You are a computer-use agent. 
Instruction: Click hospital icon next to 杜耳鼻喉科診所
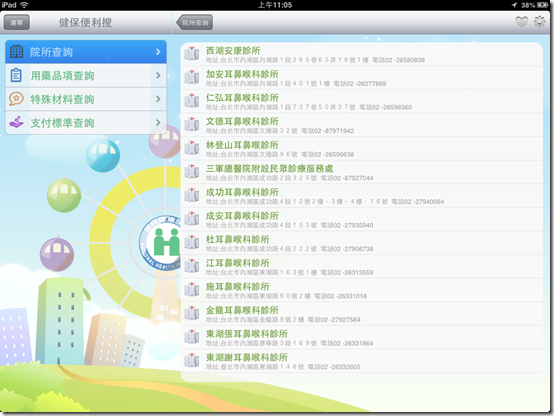coord(192,242)
